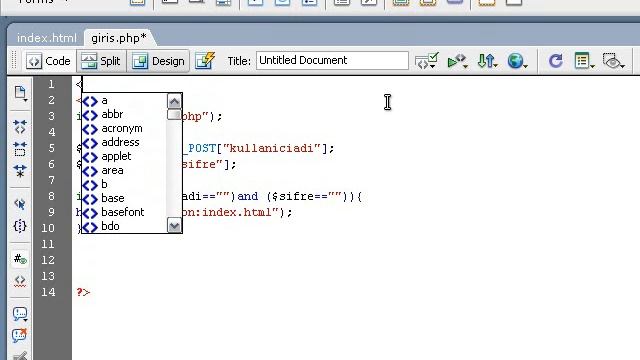The height and width of the screenshot is (360, 640).
Task: Click line number 12 in the gutter
Action: coord(48,260)
